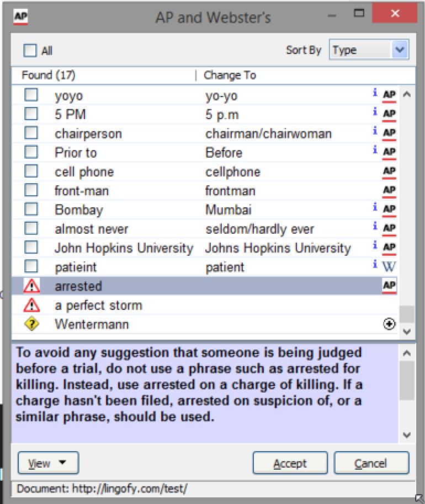Click the description pane scrollbar thumb
Screen dimensions: 425x504
tap(407, 381)
